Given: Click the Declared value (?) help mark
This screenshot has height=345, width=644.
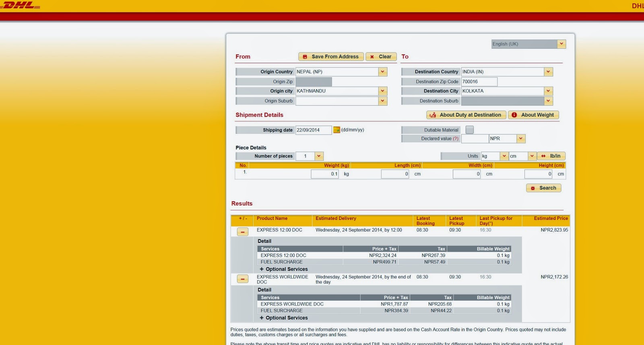Looking at the screenshot, I should click(x=456, y=139).
